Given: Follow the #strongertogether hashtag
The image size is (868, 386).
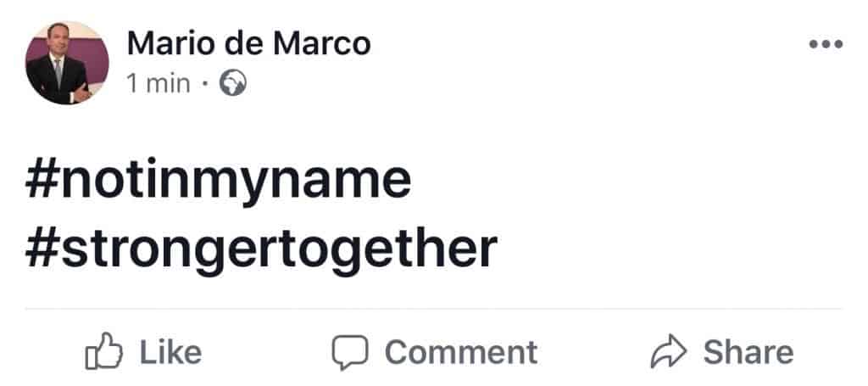Looking at the screenshot, I should (261, 249).
